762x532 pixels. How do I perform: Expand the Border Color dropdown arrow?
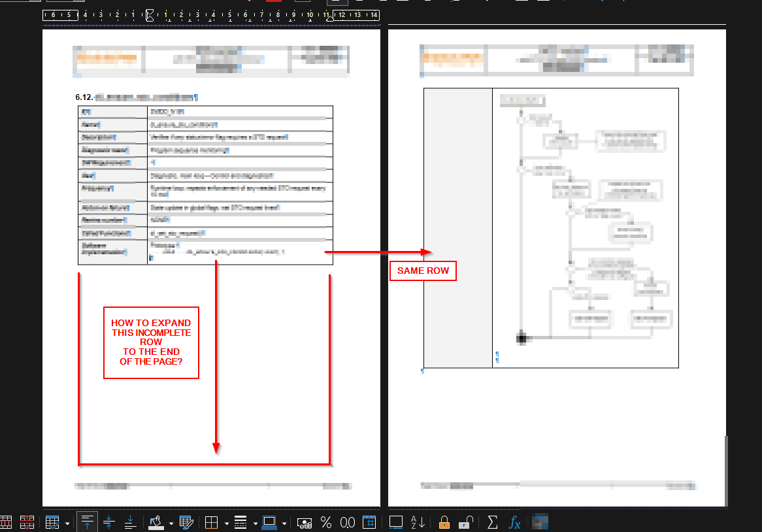click(282, 523)
